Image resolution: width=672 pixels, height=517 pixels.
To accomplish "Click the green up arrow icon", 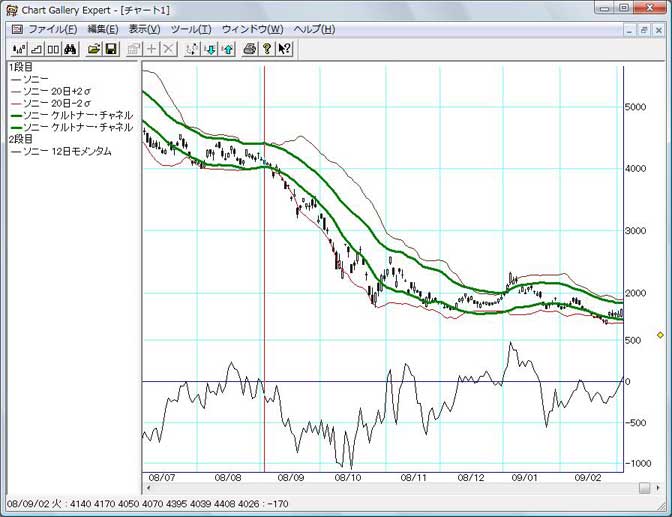I will click(x=227, y=48).
